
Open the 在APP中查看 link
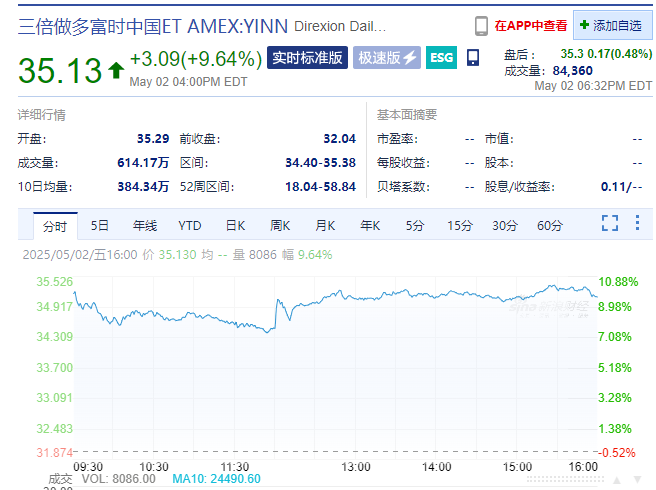click(x=531, y=25)
